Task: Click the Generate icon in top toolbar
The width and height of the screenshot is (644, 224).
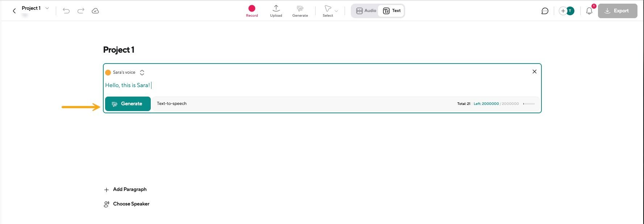Action: [x=300, y=11]
